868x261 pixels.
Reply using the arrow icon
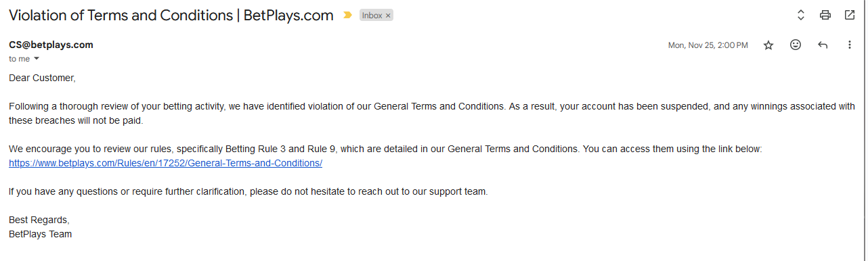[x=823, y=45]
